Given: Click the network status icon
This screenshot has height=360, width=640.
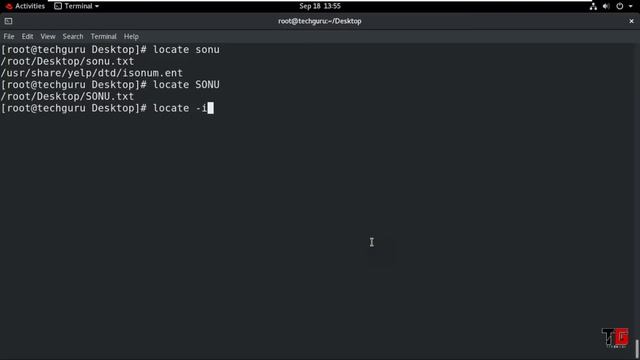Looking at the screenshot, I should (x=593, y=6).
